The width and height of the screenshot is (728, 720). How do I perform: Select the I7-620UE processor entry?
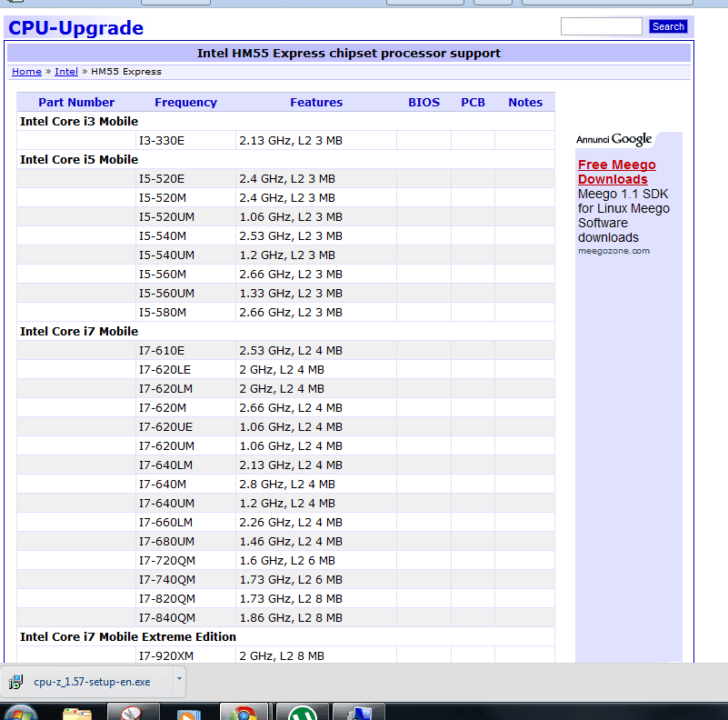[165, 426]
